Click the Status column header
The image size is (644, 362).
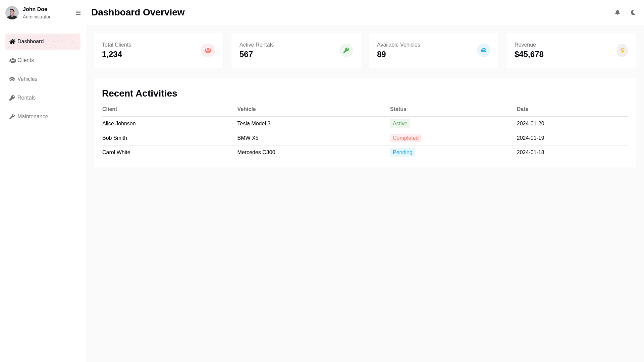point(398,109)
